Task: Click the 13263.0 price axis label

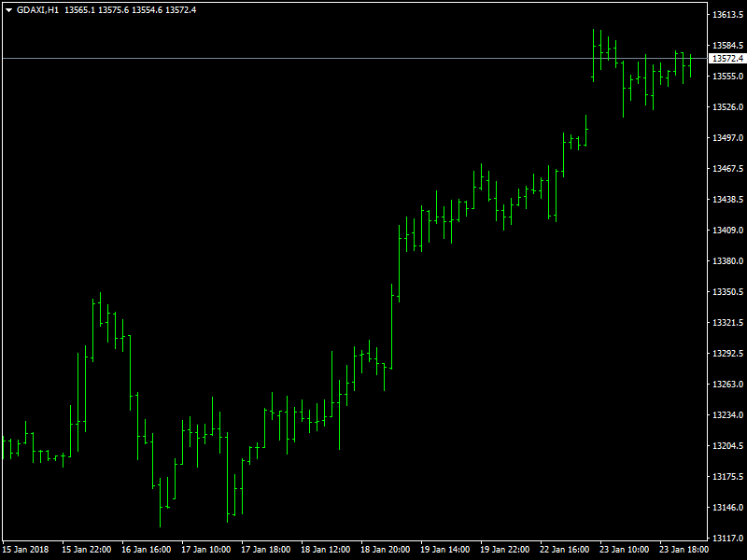Action: (x=727, y=385)
